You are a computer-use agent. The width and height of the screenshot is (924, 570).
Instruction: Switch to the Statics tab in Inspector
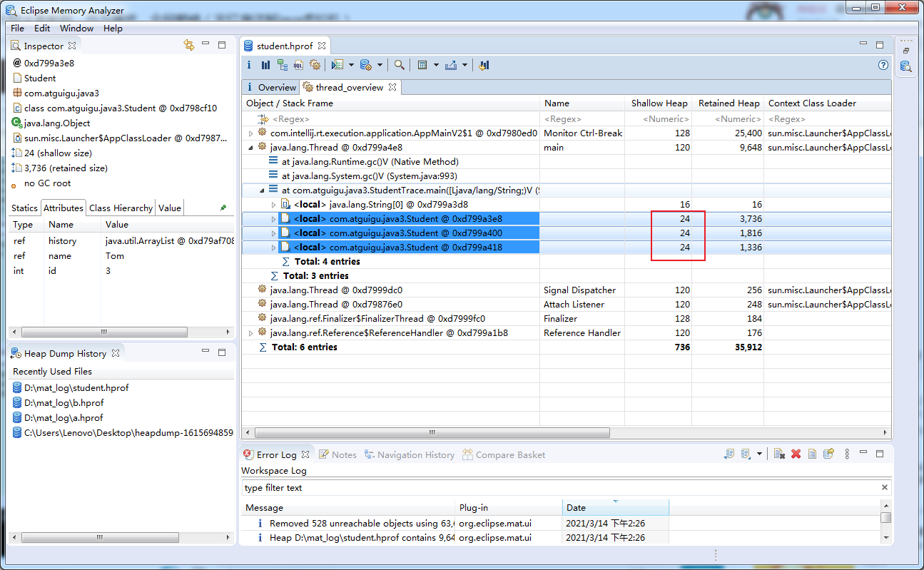click(24, 208)
